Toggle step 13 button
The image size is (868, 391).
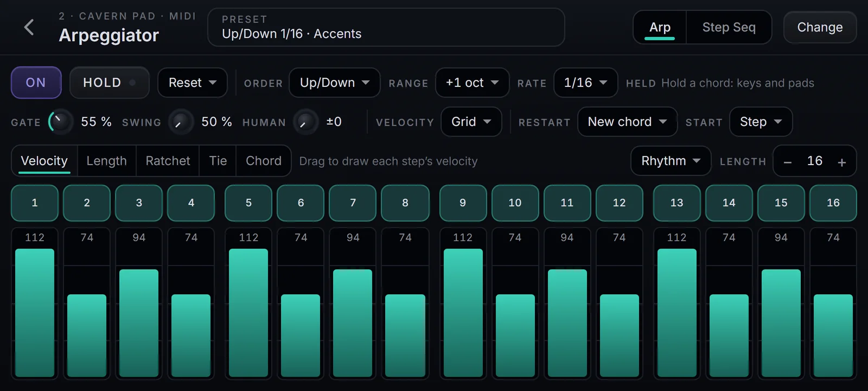point(676,203)
